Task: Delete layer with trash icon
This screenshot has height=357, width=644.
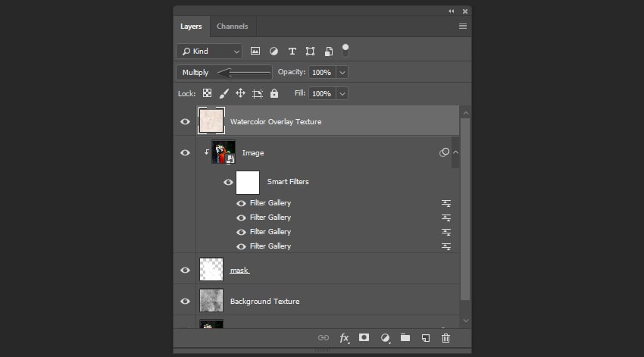Action: [x=445, y=338]
